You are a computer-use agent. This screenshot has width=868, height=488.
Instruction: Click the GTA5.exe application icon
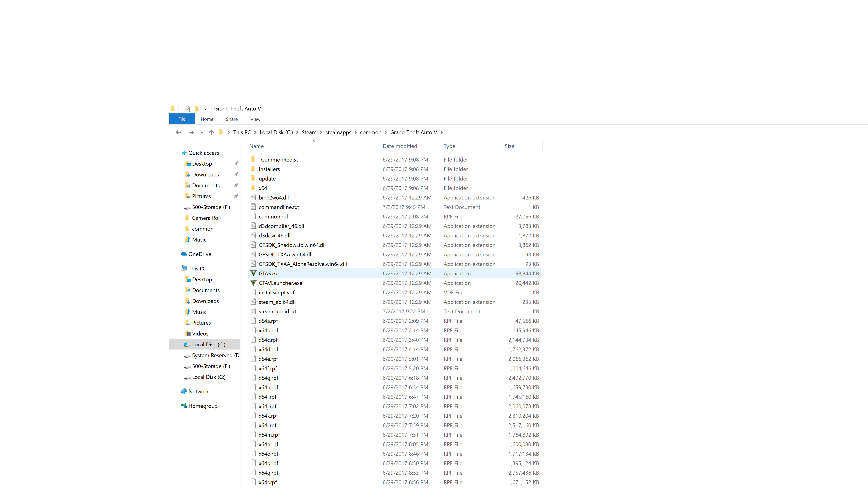tap(253, 273)
